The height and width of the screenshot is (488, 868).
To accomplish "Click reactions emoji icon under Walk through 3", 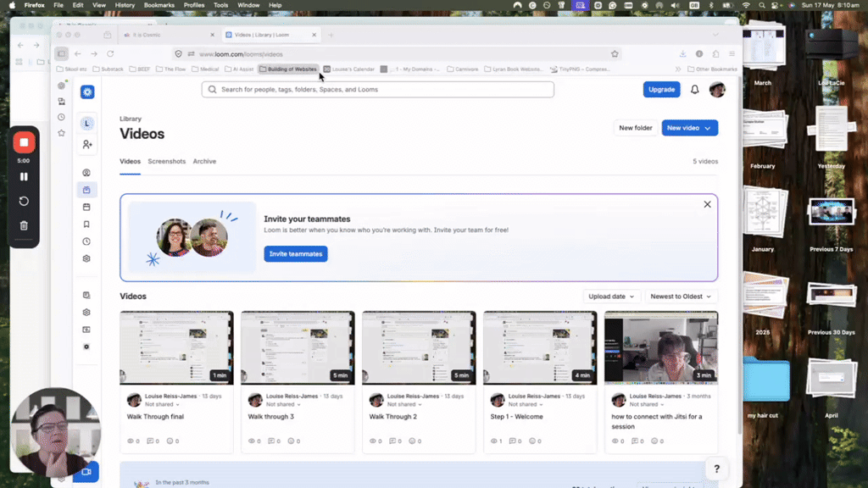I will (x=292, y=441).
